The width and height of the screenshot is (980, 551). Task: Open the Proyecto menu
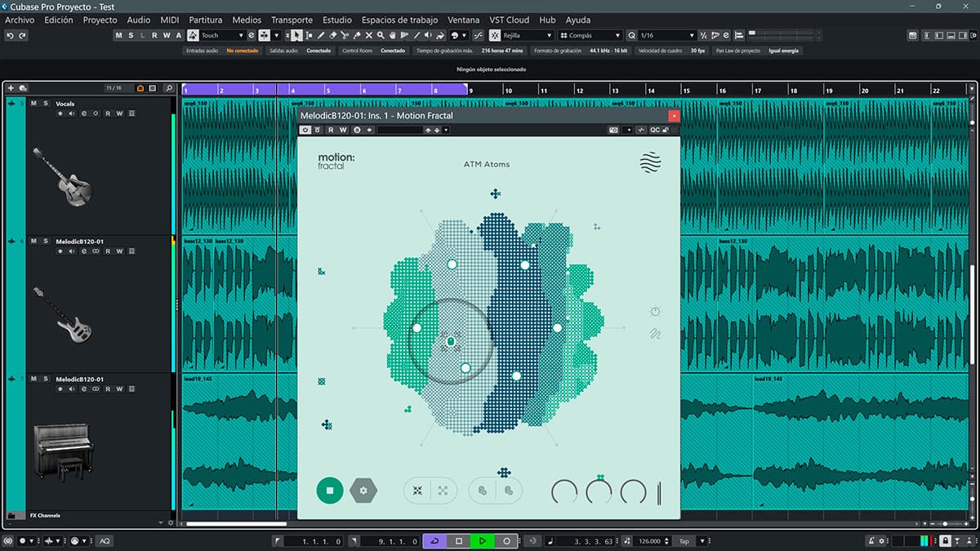(x=100, y=20)
